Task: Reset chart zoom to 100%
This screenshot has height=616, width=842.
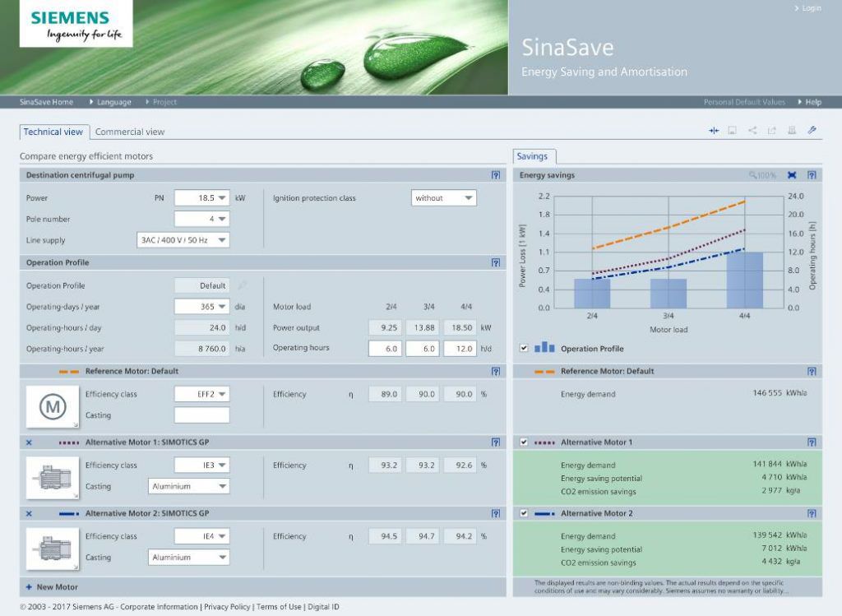Action: pyautogui.click(x=762, y=175)
